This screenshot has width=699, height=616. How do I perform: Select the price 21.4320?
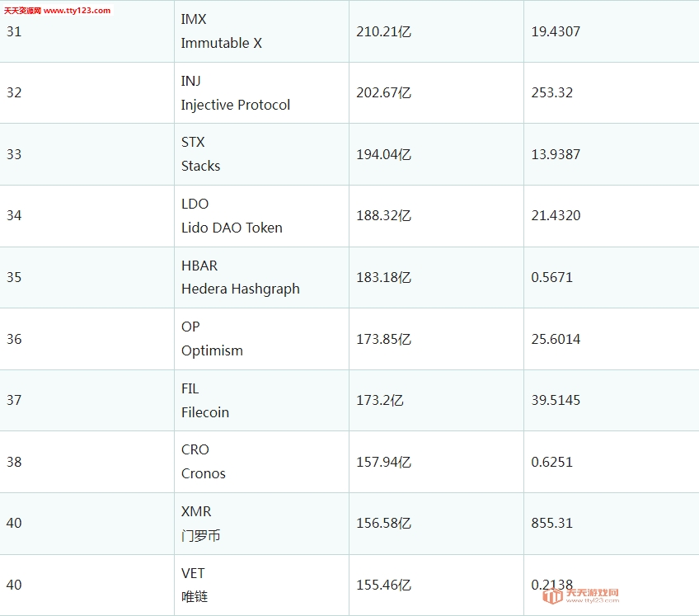point(556,216)
